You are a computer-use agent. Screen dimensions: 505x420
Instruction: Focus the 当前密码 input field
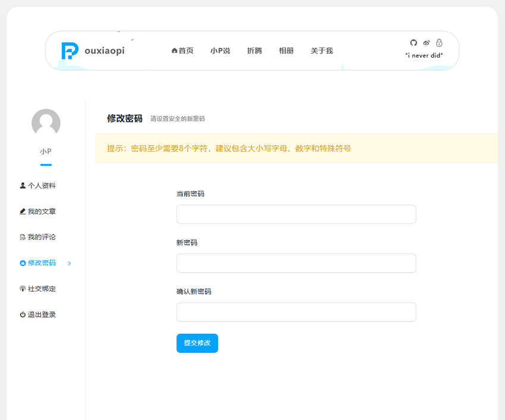coord(296,214)
